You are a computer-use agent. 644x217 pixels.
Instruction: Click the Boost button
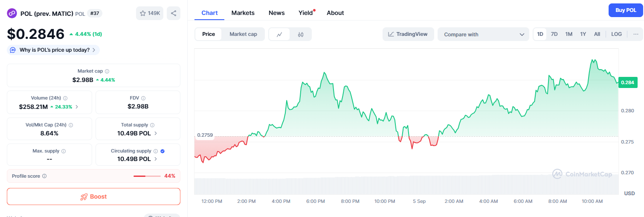(x=93, y=196)
